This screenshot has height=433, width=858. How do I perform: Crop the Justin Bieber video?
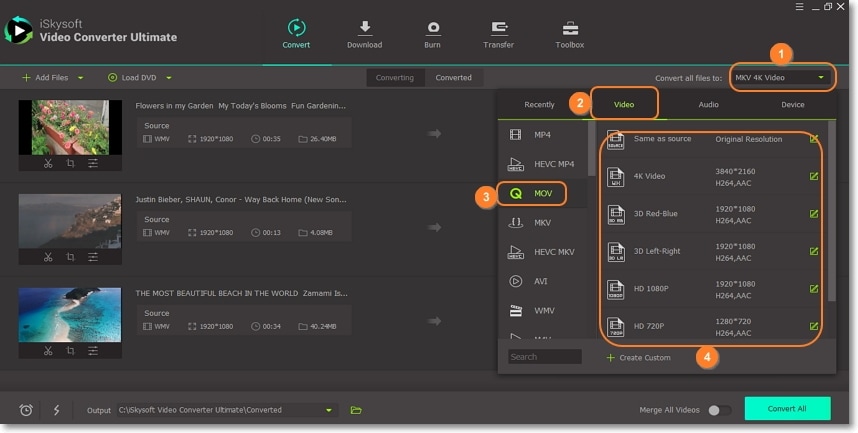click(71, 257)
